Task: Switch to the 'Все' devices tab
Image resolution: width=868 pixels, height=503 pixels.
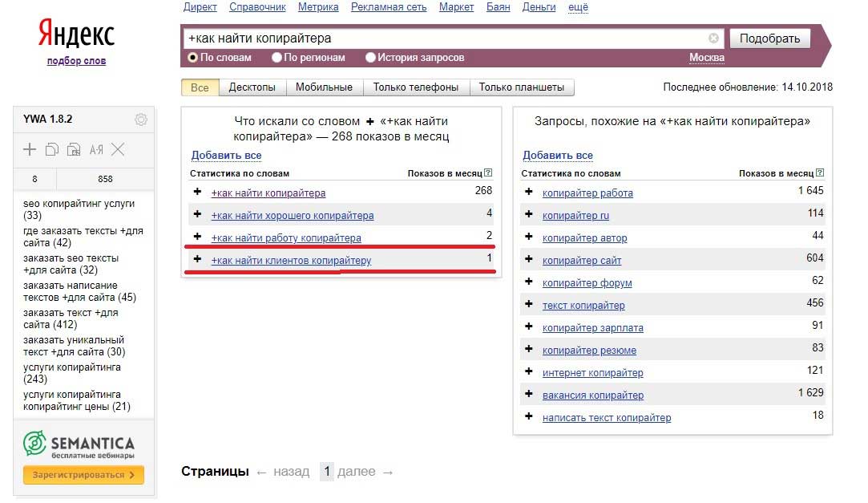Action: [x=200, y=87]
